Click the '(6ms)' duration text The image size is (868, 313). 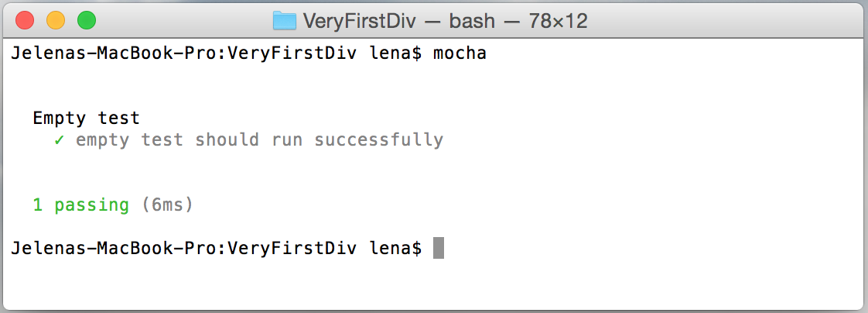[x=167, y=205]
